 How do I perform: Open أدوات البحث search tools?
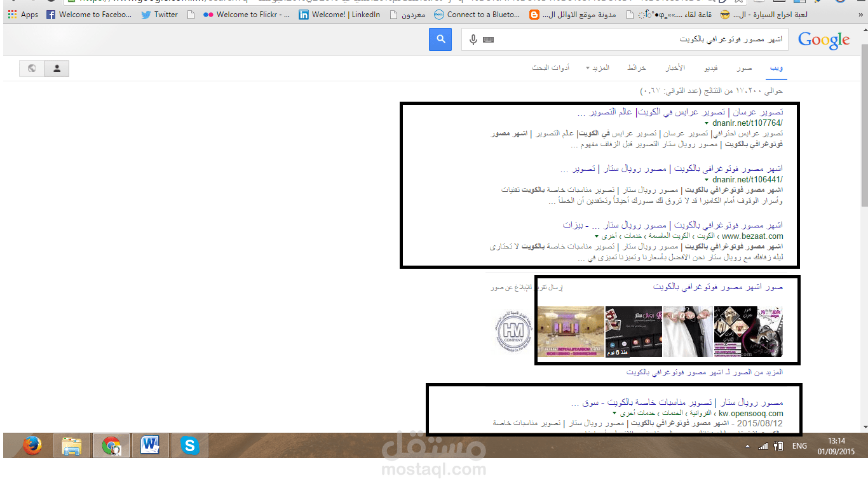click(551, 68)
